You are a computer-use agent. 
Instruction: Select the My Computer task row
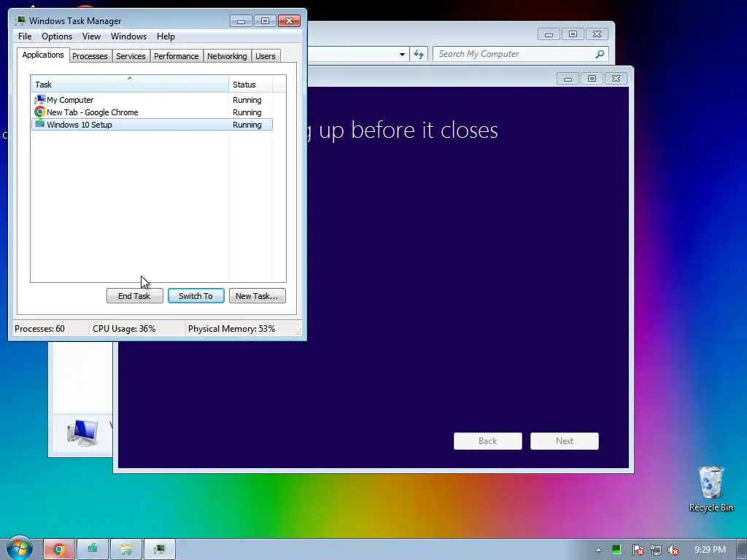coord(152,100)
